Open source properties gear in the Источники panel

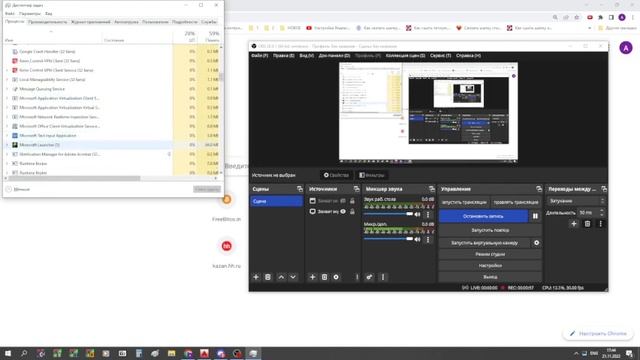(x=336, y=277)
